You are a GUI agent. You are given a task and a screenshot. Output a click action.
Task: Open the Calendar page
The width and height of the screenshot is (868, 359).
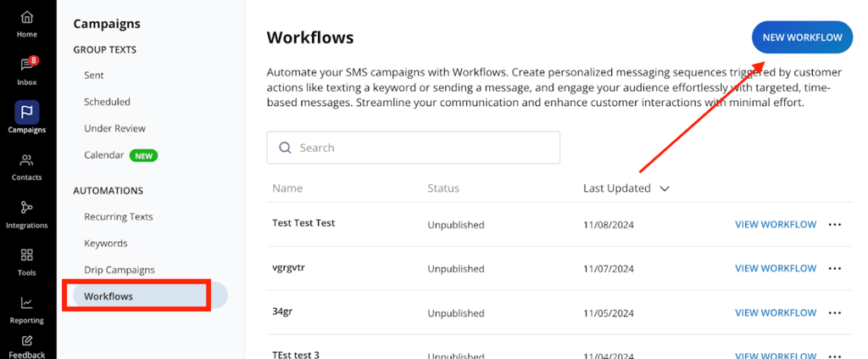click(x=104, y=155)
